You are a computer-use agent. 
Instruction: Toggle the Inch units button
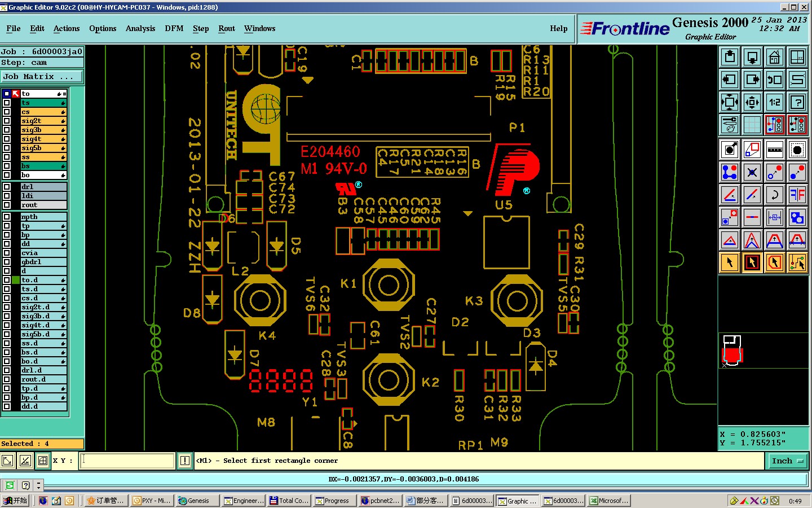click(x=787, y=461)
